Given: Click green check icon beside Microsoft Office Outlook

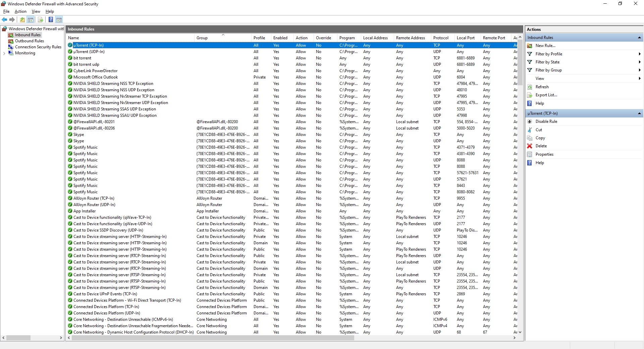Looking at the screenshot, I should [x=70, y=77].
